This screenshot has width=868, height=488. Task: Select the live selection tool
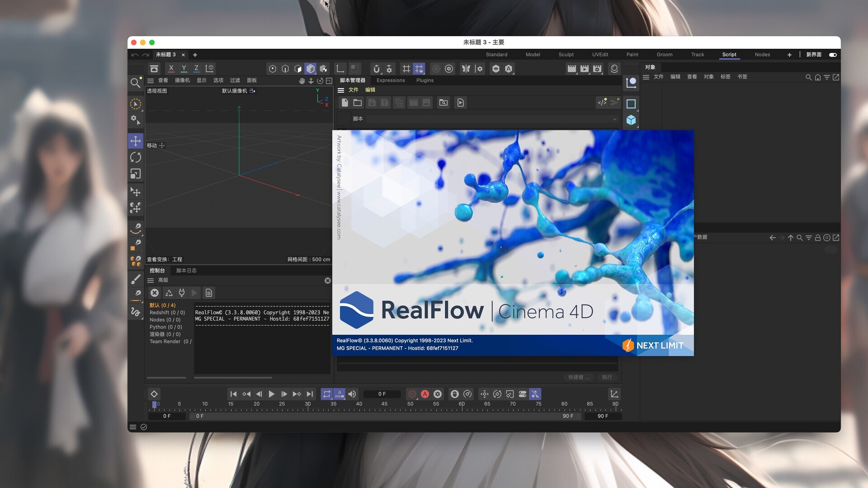click(135, 104)
